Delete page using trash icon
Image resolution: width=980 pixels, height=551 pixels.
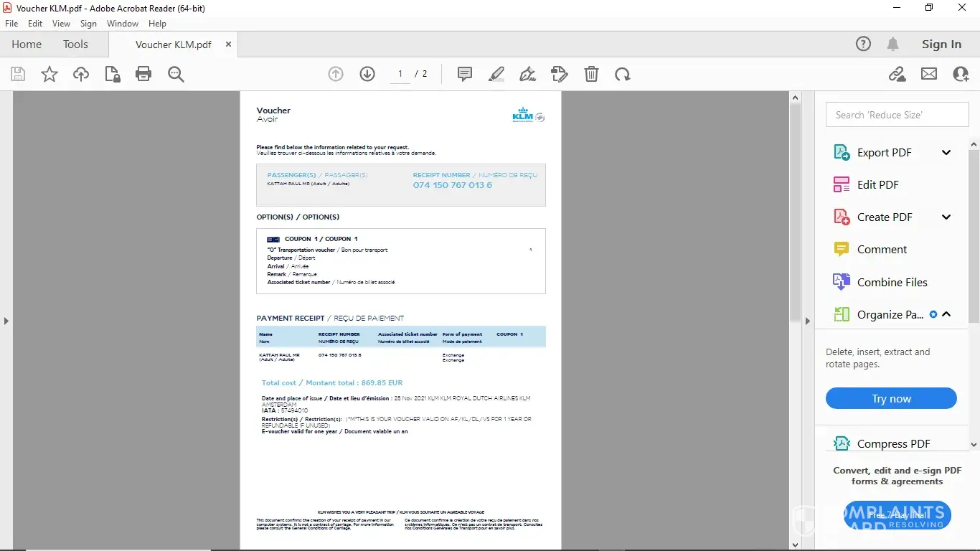[x=591, y=74]
